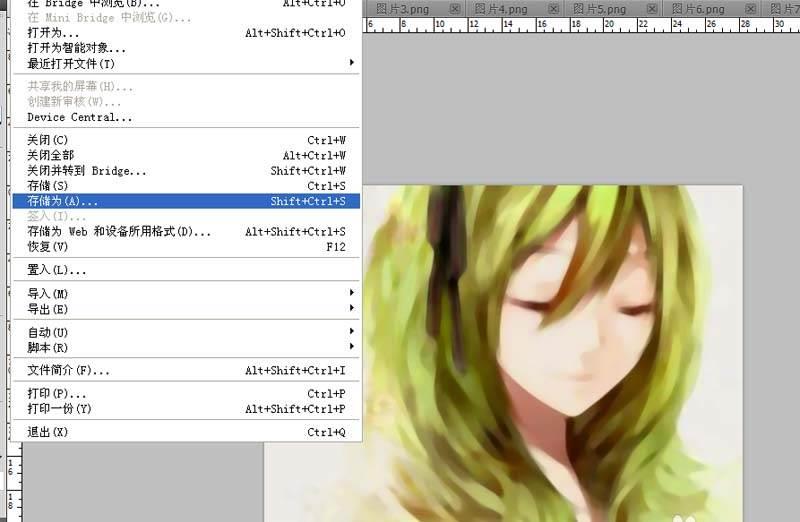Expand the 最近打开文件 submenu arrow
Viewport: 800px width, 522px height.
click(352, 62)
